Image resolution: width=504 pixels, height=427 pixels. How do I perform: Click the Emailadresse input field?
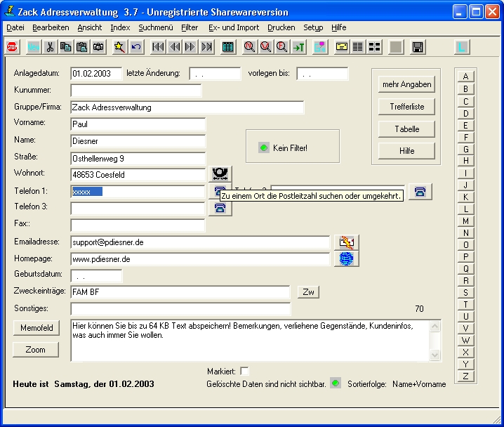(200, 242)
